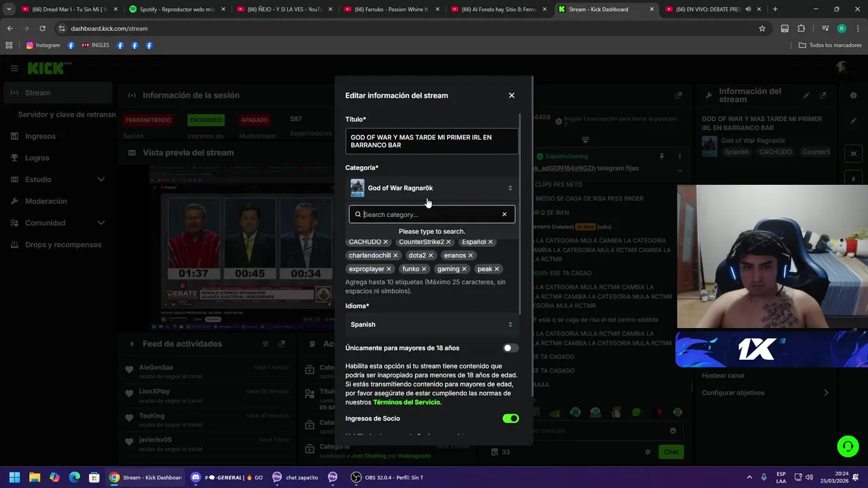Pop out the Feed de actividades panel
Screen dimensions: 868x488
click(x=281, y=344)
